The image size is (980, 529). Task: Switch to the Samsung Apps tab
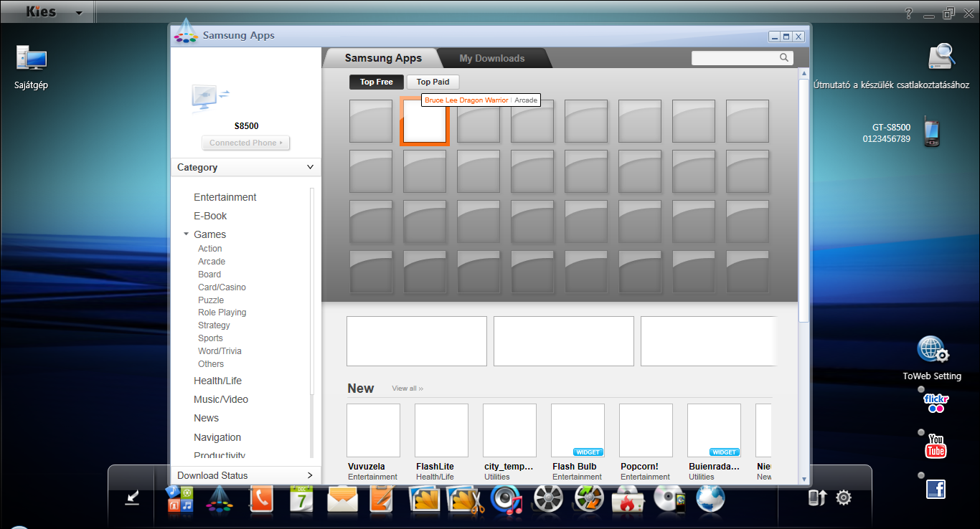[x=383, y=58]
